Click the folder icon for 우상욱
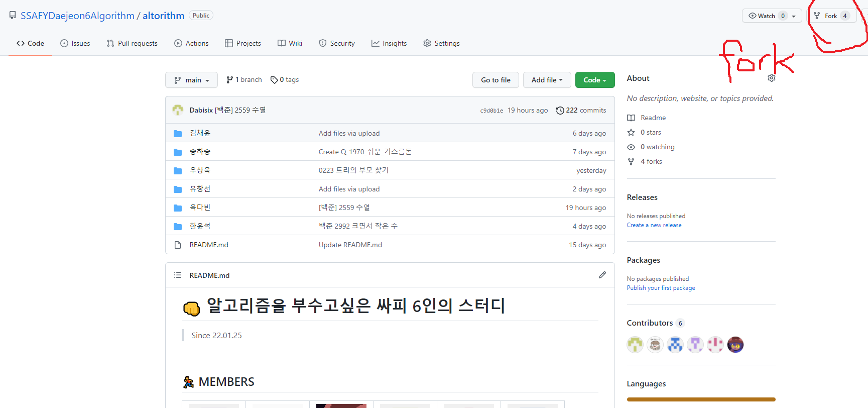 [x=178, y=170]
